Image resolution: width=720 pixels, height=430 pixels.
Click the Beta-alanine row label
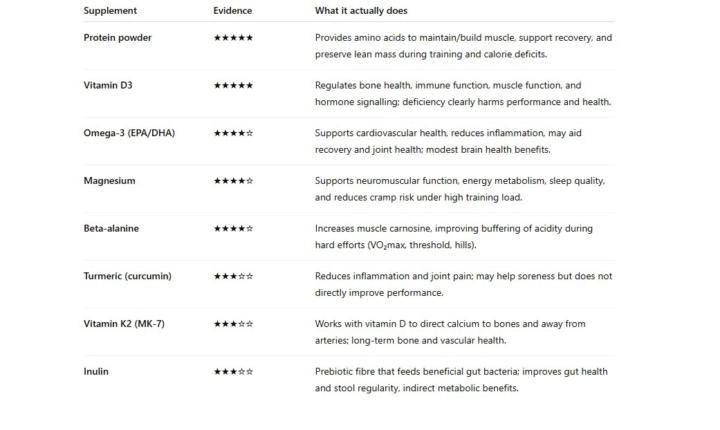pos(111,228)
